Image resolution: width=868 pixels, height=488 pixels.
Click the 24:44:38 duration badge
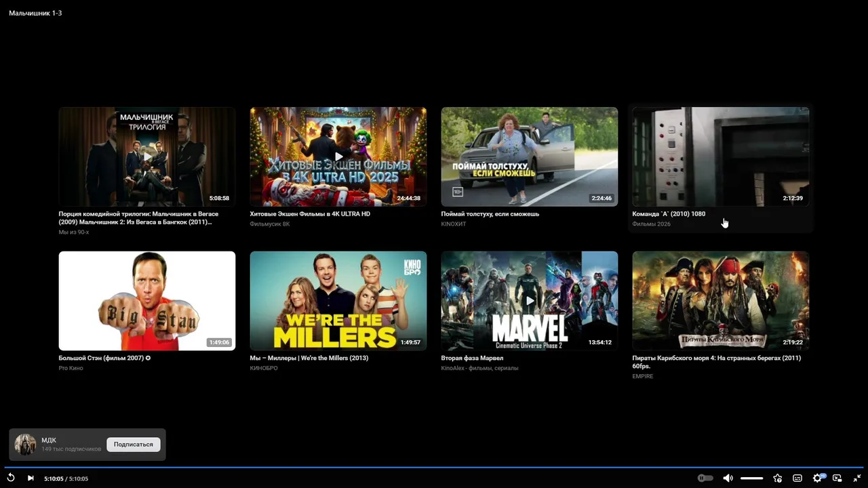409,199
